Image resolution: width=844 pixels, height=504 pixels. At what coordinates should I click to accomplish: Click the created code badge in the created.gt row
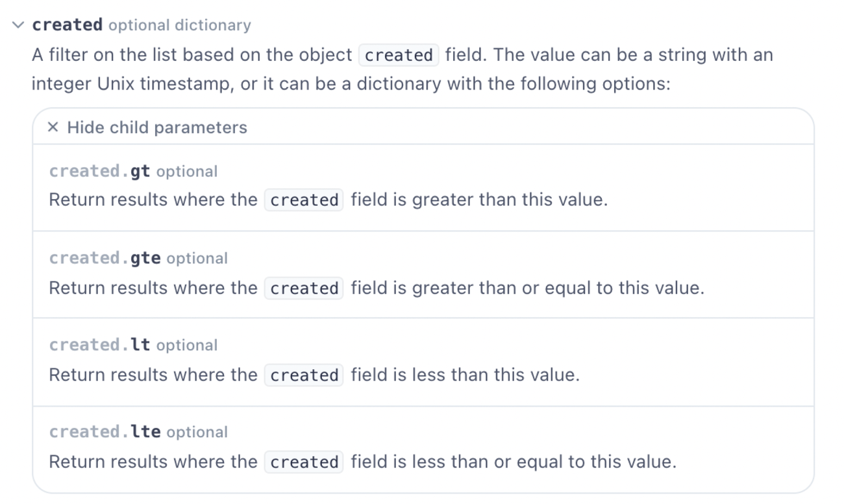pyautogui.click(x=304, y=200)
